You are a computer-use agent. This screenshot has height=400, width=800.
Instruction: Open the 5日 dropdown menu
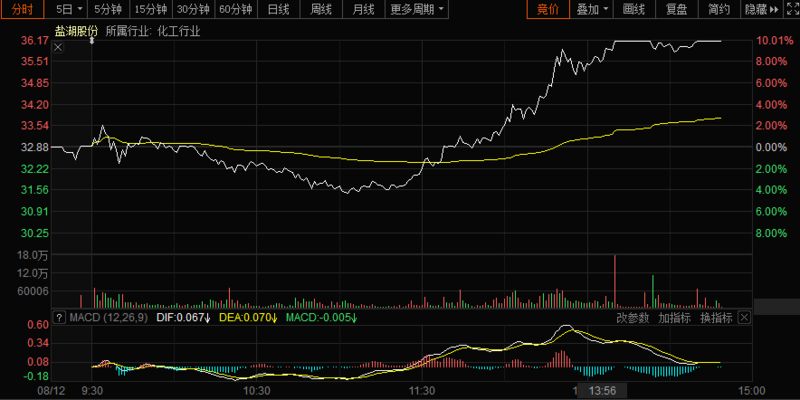coord(67,10)
